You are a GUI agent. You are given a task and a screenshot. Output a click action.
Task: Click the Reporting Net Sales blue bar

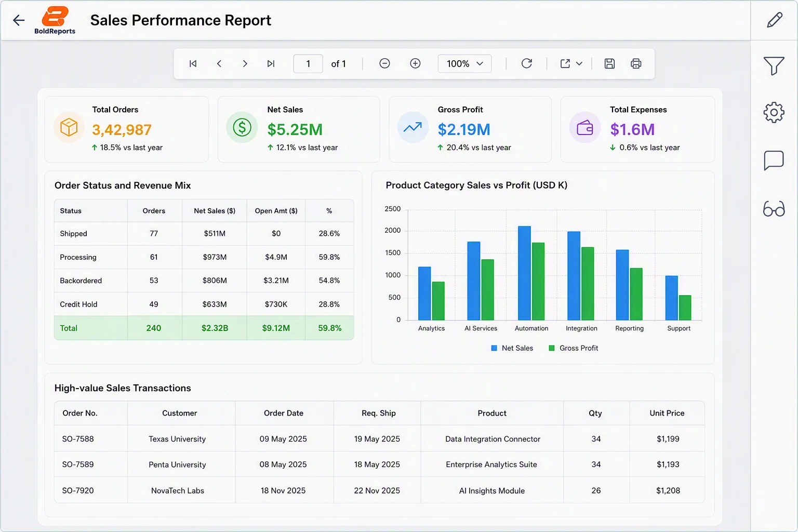click(x=622, y=285)
